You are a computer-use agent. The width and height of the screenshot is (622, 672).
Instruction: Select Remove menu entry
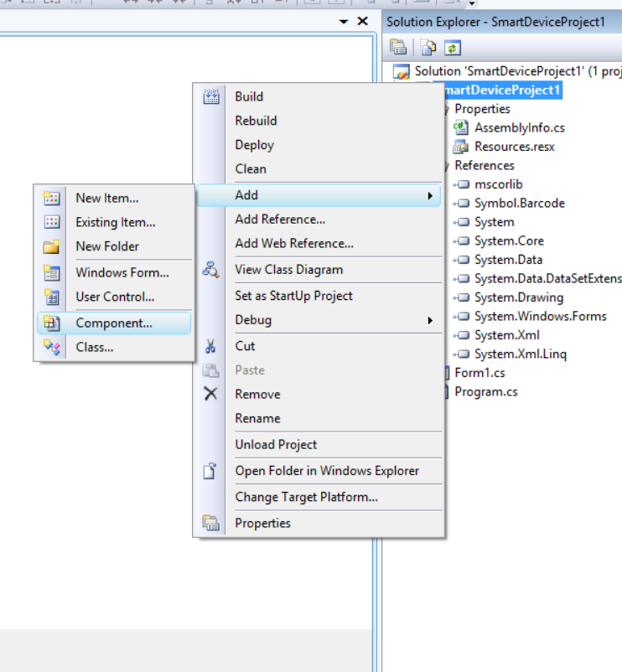click(318, 395)
